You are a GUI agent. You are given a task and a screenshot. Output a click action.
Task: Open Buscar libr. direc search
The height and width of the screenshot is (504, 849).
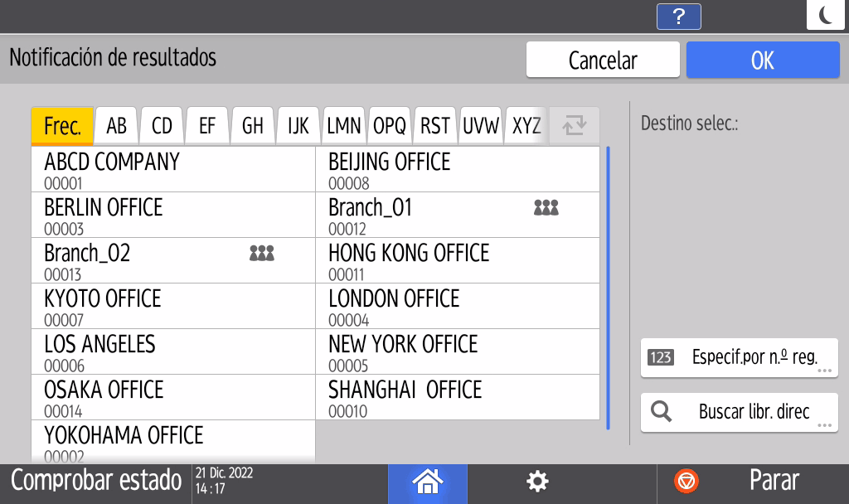(739, 412)
